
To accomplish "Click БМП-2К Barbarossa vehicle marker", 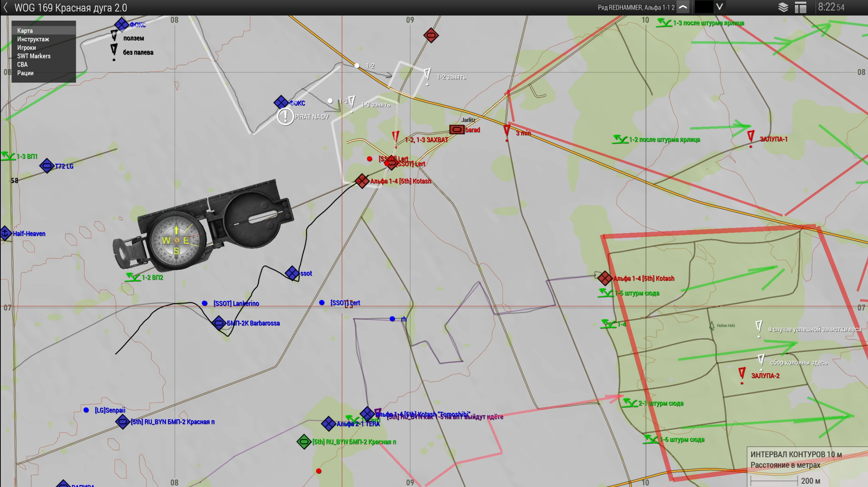I will 219,323.
